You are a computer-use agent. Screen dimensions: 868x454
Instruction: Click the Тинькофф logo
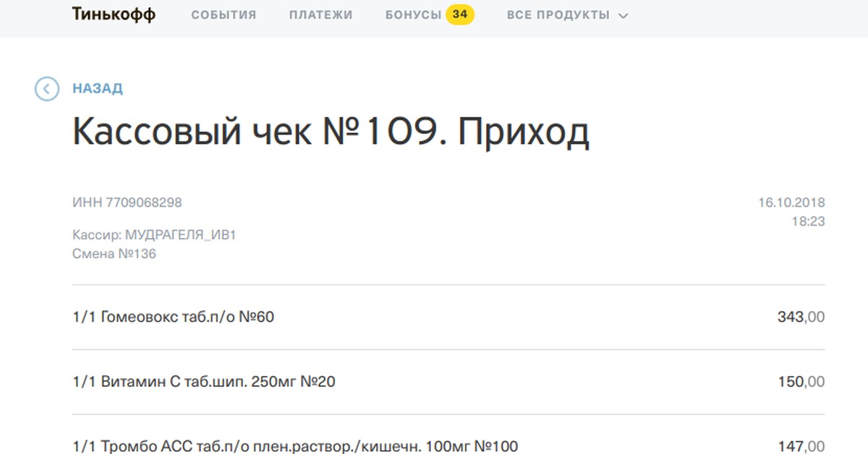coord(114,15)
